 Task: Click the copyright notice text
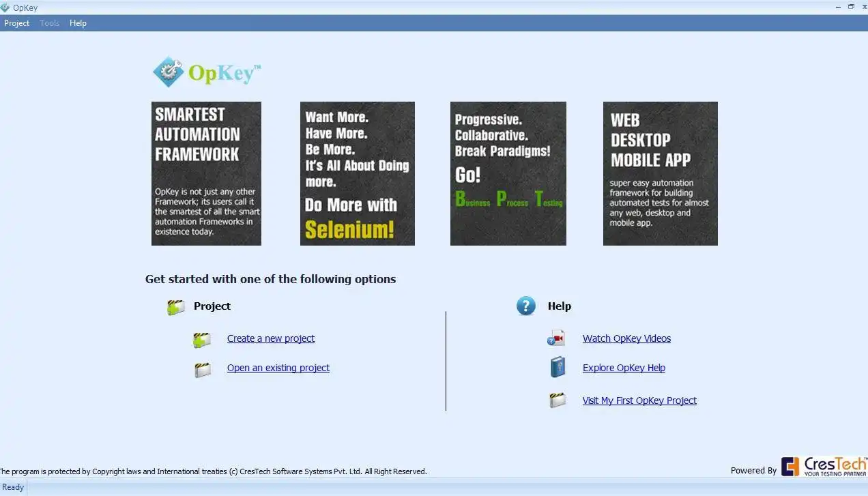[212, 471]
